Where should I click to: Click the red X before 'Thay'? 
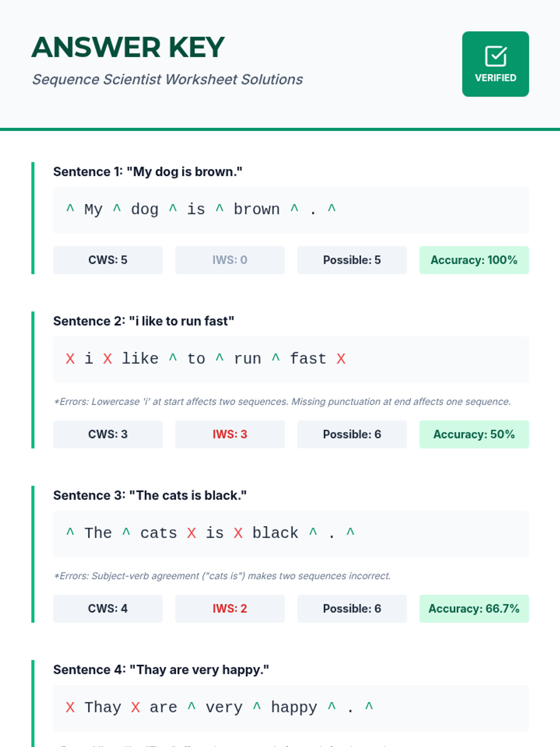[70, 707]
